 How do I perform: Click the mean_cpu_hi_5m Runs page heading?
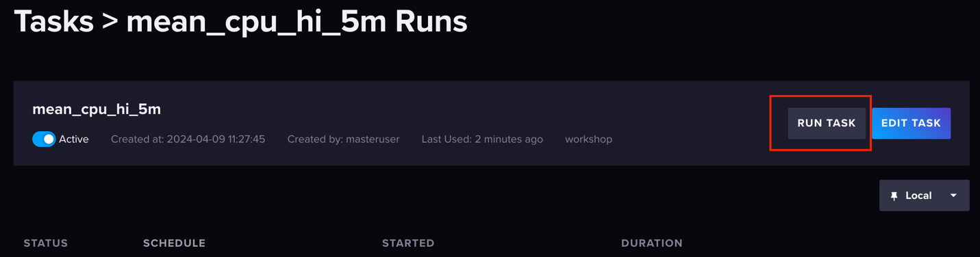[297, 21]
